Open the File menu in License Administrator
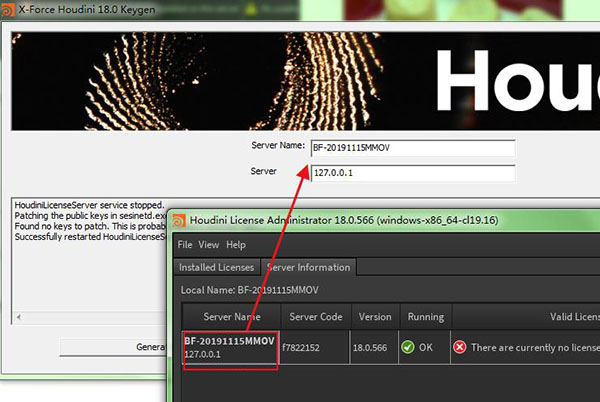600x402 pixels. tap(185, 245)
